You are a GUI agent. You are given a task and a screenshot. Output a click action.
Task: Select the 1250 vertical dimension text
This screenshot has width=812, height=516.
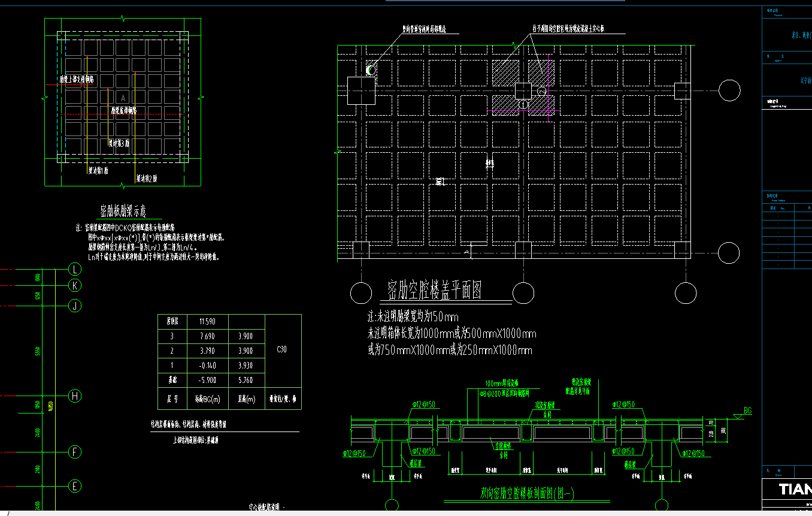[37, 295]
